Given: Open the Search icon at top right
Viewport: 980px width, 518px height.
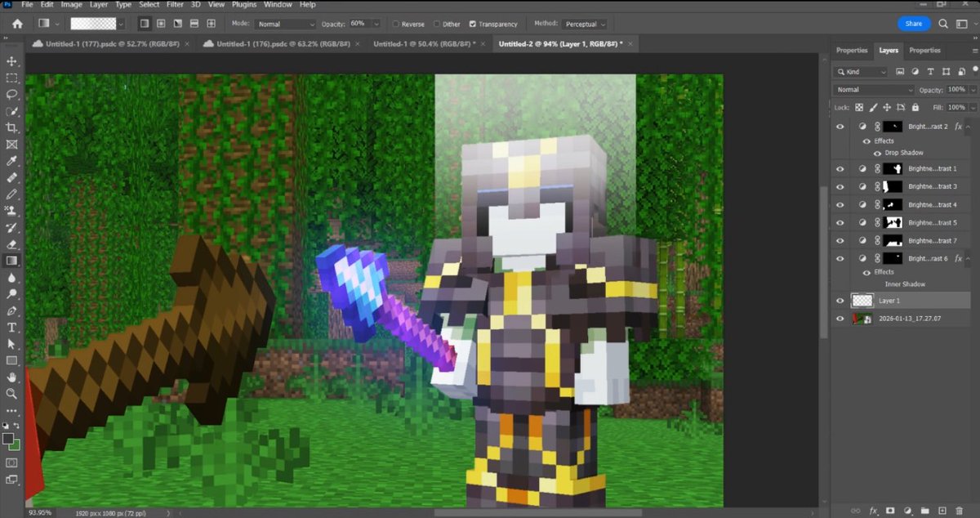Looking at the screenshot, I should [x=943, y=24].
